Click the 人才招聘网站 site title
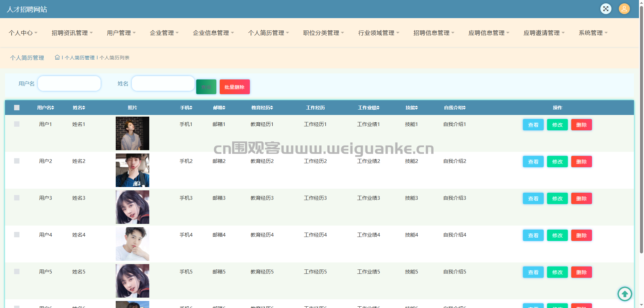This screenshot has height=308, width=644. coord(27,9)
